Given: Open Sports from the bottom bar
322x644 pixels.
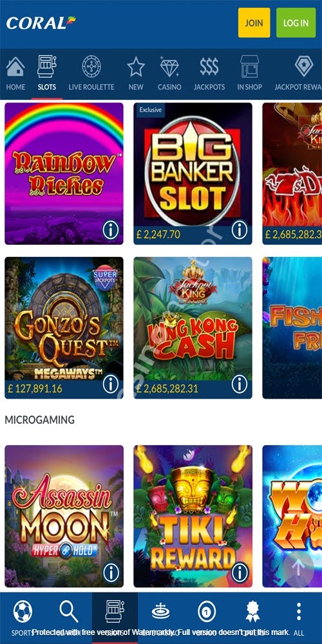Looking at the screenshot, I should [x=23, y=618].
